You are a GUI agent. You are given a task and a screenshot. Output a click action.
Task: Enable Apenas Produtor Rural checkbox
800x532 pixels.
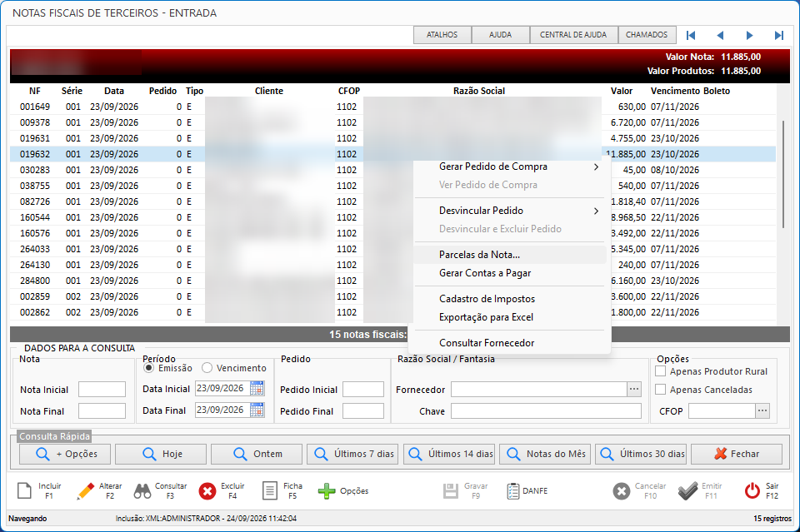pyautogui.click(x=660, y=371)
